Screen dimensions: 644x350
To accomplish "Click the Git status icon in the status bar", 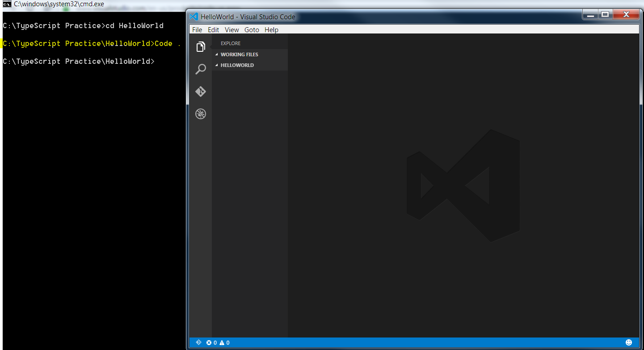I will (199, 342).
